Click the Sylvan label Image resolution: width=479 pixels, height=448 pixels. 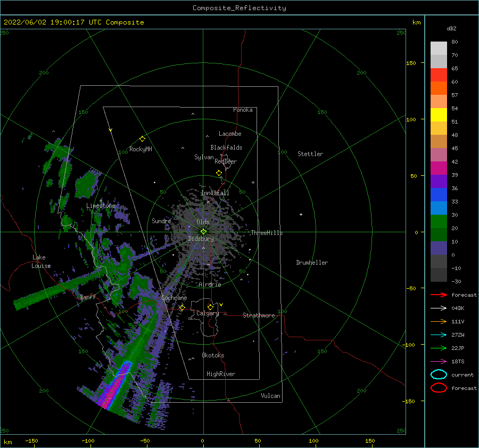(x=204, y=157)
